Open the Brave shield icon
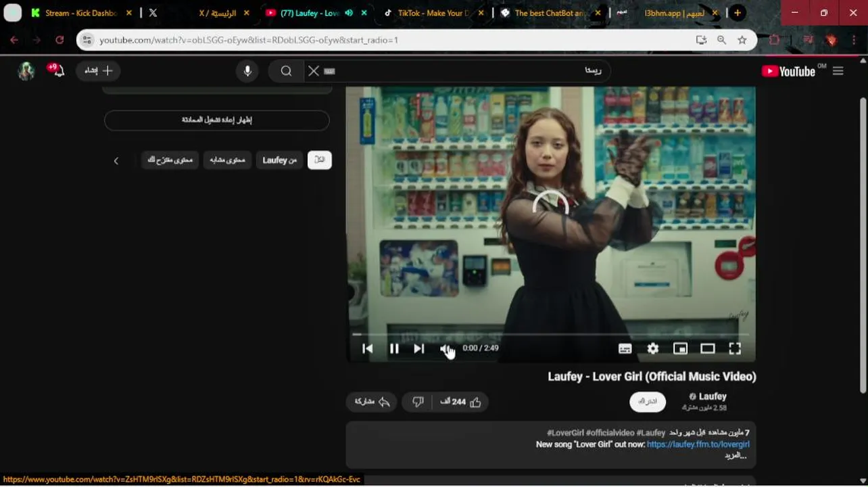 tap(831, 40)
